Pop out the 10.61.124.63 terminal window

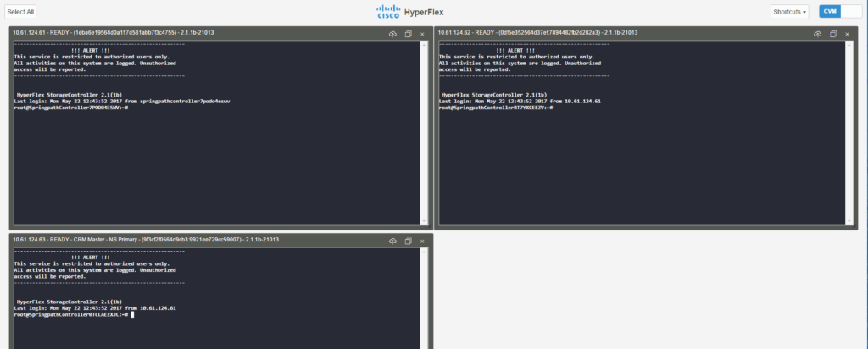coord(408,241)
